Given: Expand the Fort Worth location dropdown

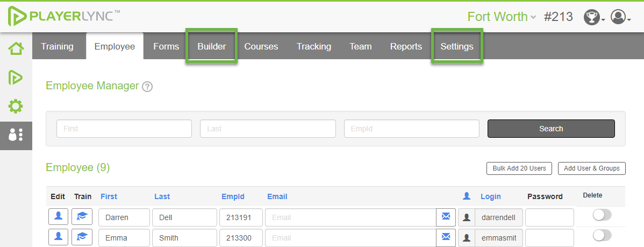Looking at the screenshot, I should coord(502,17).
